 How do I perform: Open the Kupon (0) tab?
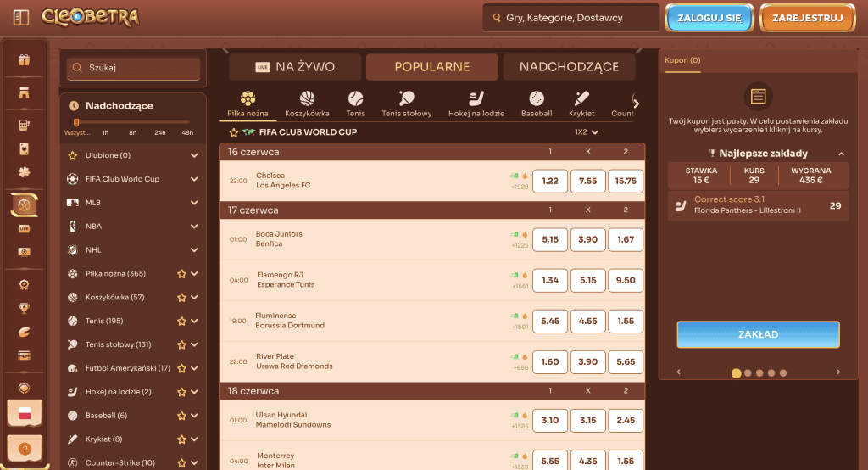[x=682, y=60]
